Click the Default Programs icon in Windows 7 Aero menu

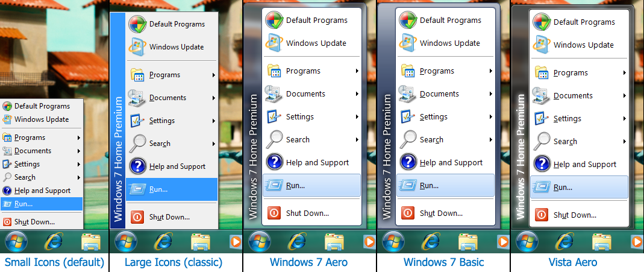274,20
